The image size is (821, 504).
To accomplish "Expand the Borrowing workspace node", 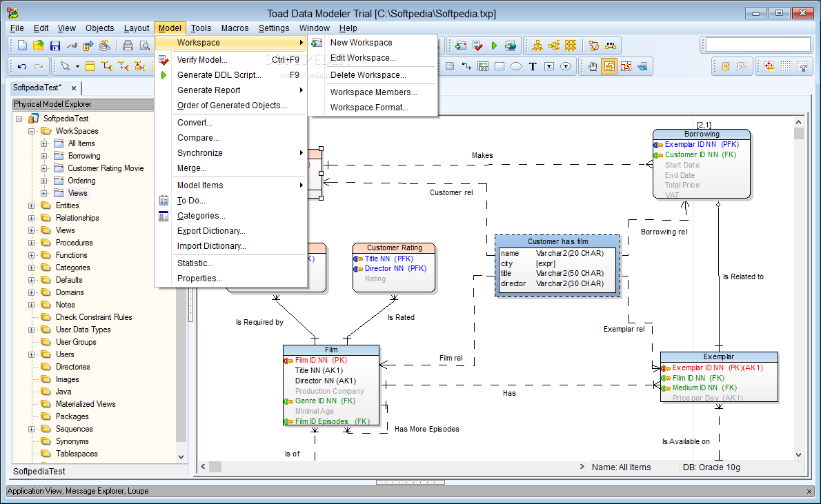I will pos(45,156).
